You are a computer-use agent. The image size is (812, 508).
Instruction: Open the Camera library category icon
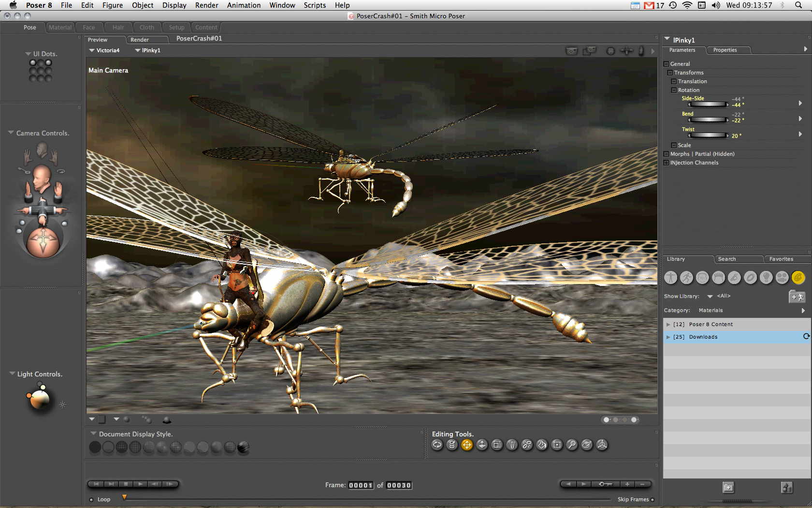782,277
